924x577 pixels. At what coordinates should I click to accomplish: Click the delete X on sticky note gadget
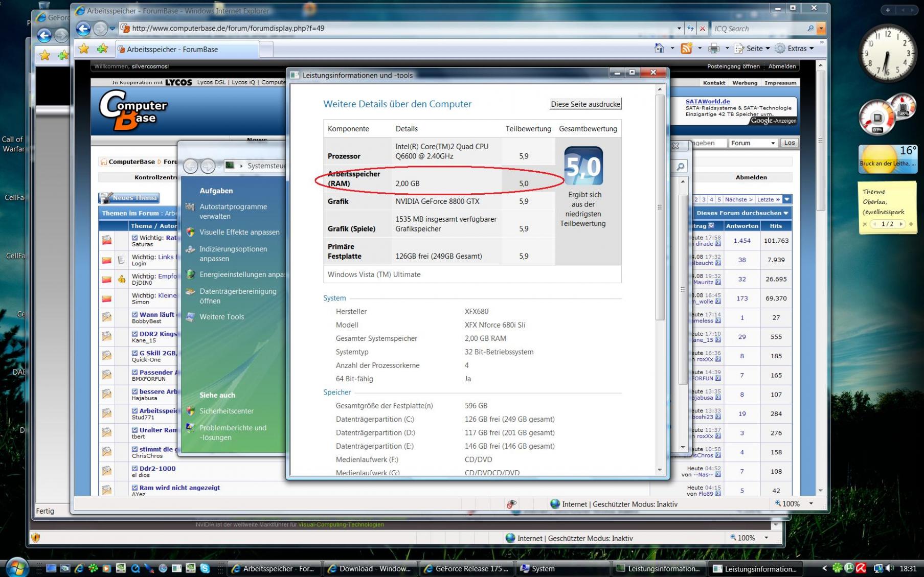point(865,224)
